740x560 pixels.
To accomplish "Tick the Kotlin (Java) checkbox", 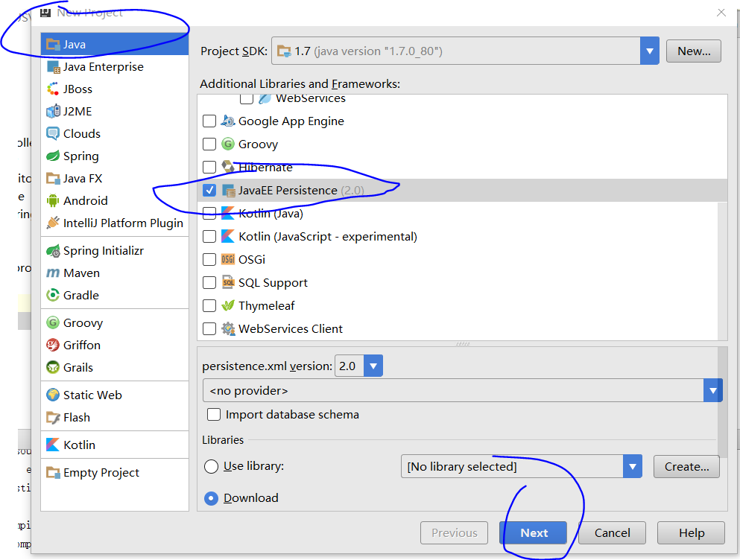I will coord(209,213).
